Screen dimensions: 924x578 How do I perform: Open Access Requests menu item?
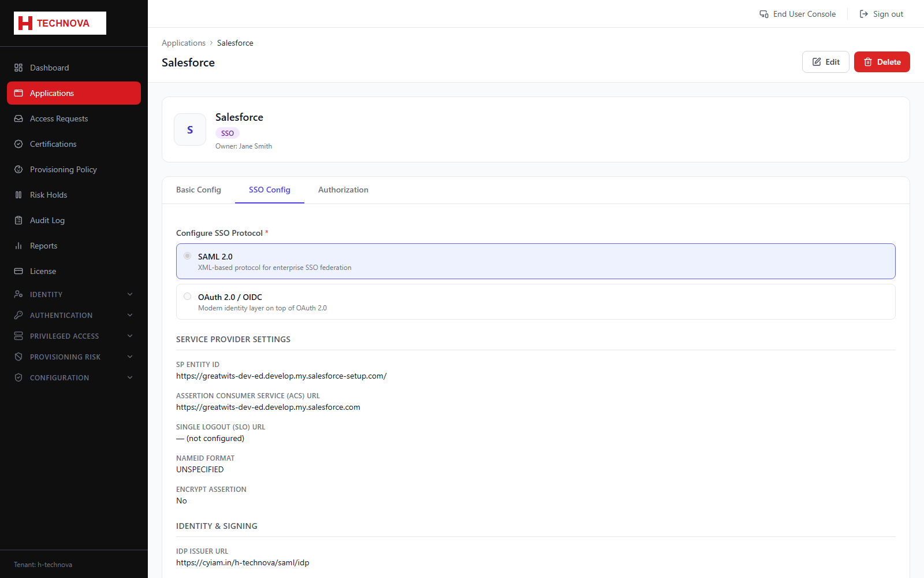tap(74, 118)
